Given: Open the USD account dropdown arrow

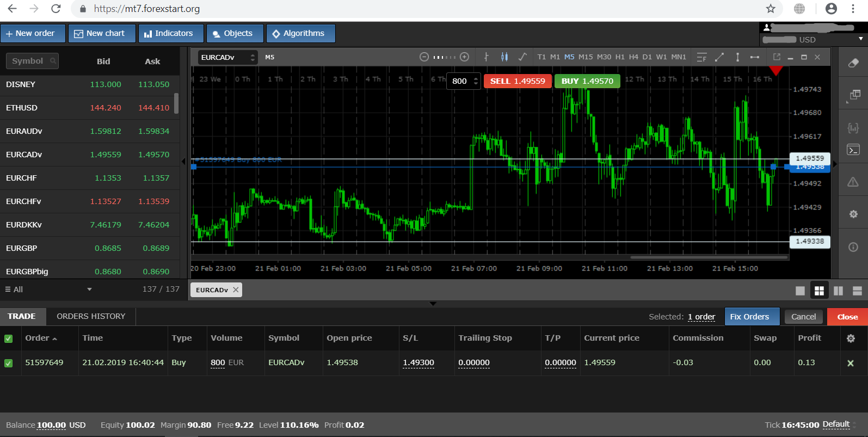Looking at the screenshot, I should pos(860,39).
